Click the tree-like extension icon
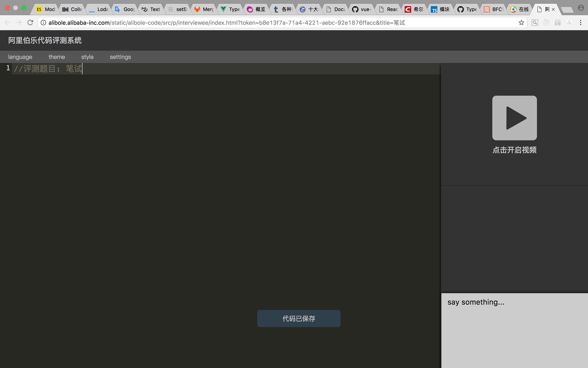Image resolution: width=588 pixels, height=368 pixels. tap(569, 23)
